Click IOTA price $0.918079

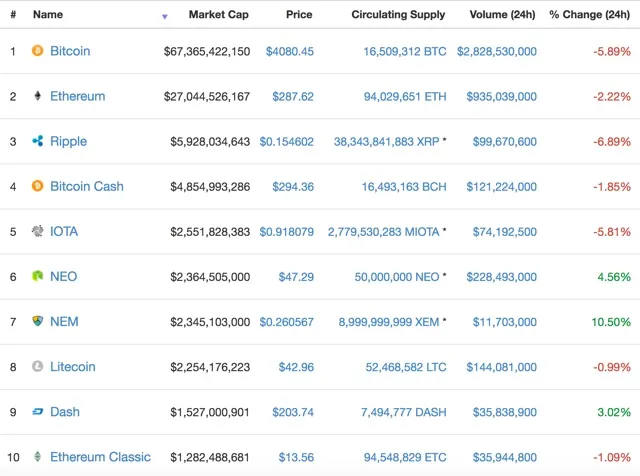tap(287, 232)
